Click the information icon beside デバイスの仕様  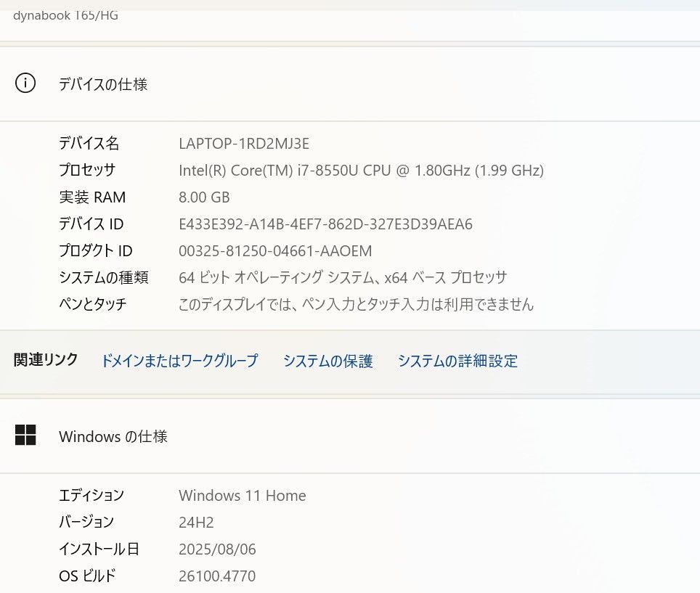tap(25, 83)
